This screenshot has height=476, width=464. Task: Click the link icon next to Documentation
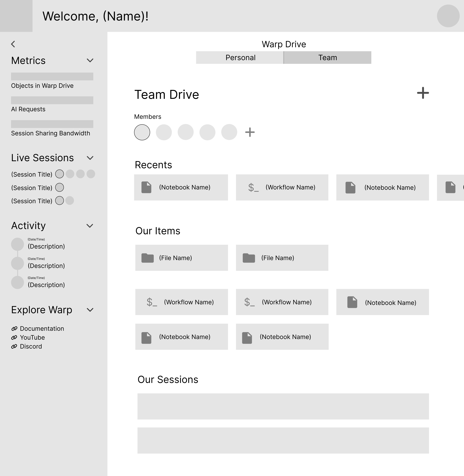pyautogui.click(x=14, y=329)
